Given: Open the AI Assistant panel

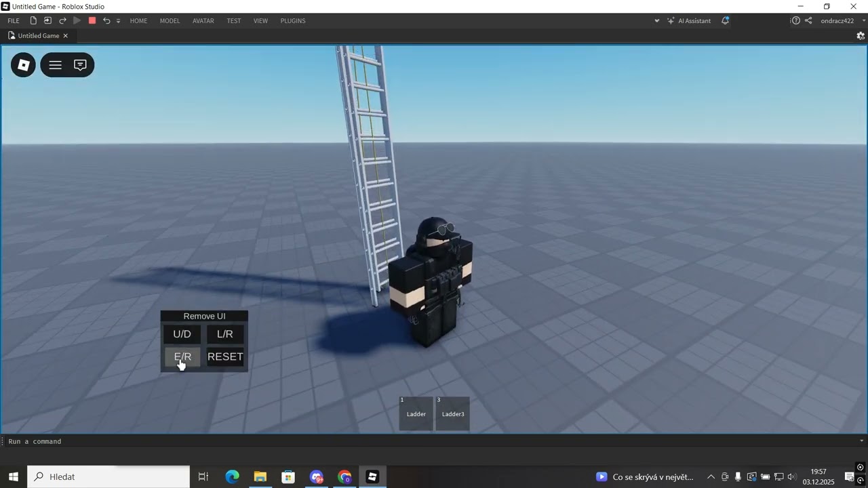Looking at the screenshot, I should pos(689,21).
